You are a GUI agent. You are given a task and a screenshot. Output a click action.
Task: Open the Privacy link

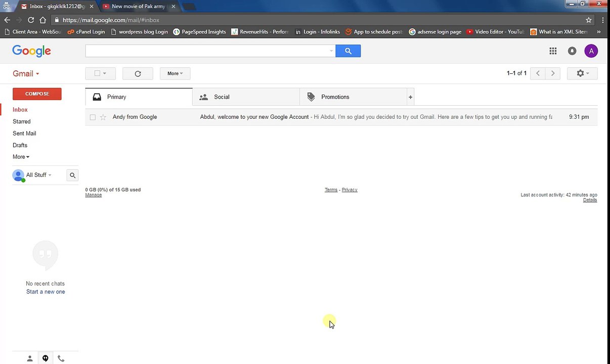click(350, 190)
